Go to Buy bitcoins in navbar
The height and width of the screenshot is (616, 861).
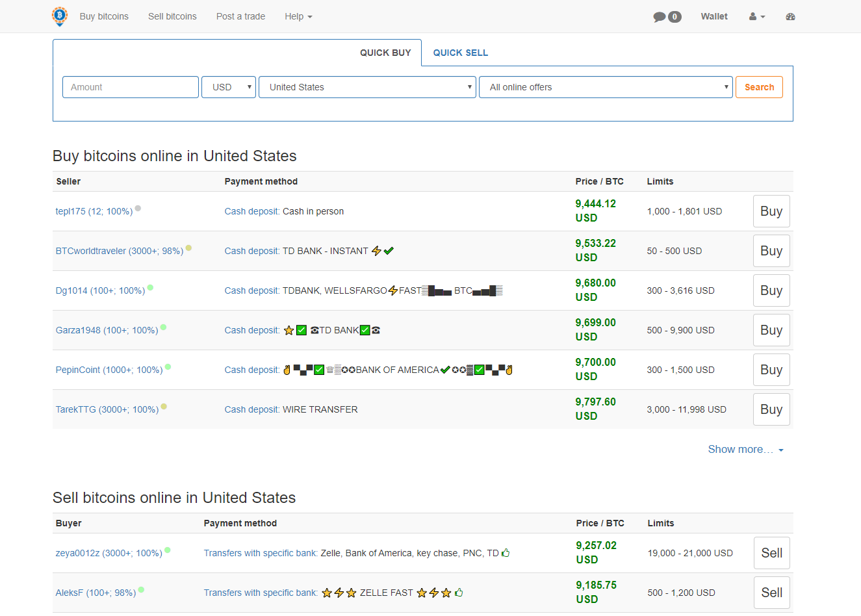click(x=104, y=16)
